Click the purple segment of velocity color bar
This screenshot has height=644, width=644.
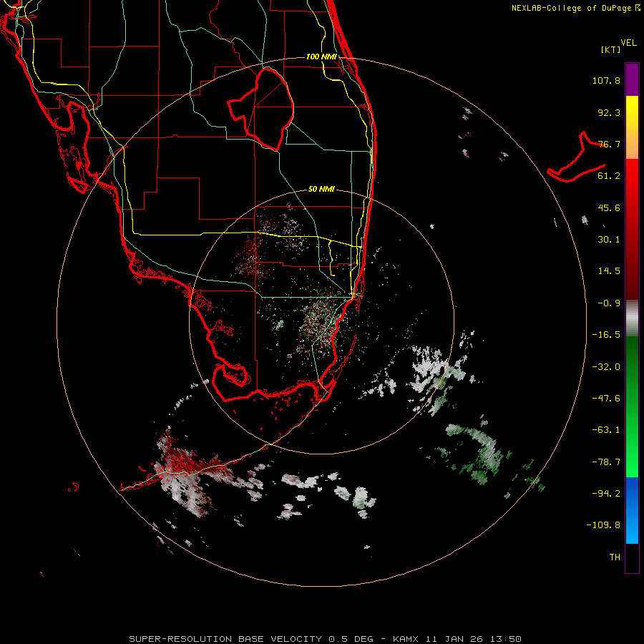632,79
